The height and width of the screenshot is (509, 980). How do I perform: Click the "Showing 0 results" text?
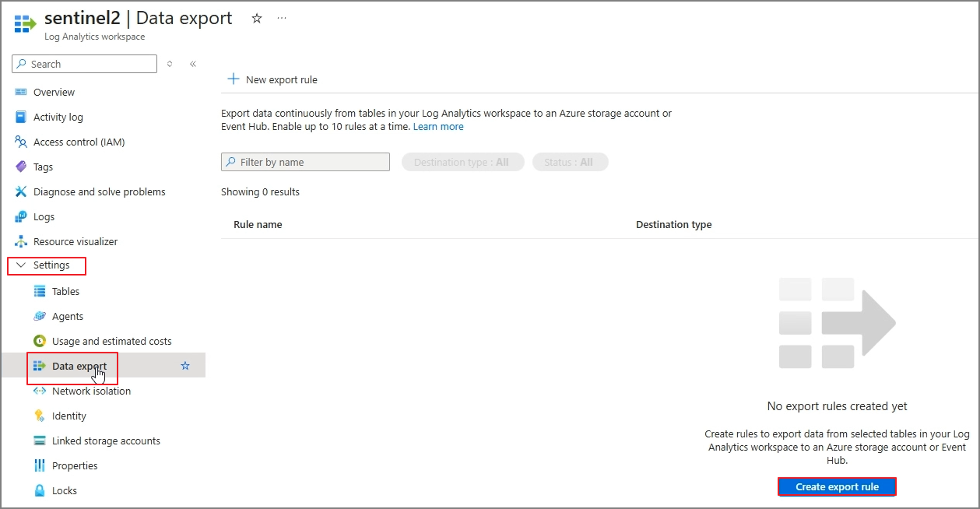click(x=260, y=191)
